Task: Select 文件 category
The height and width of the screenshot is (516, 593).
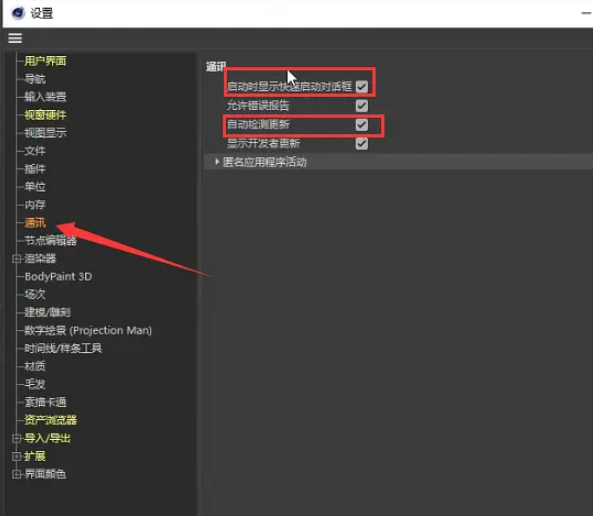Action: (x=35, y=151)
